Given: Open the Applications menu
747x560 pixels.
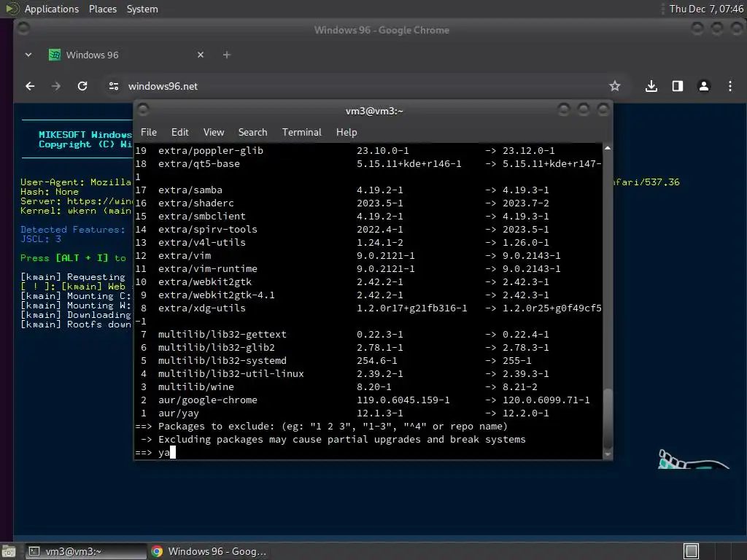Looking at the screenshot, I should (x=52, y=9).
